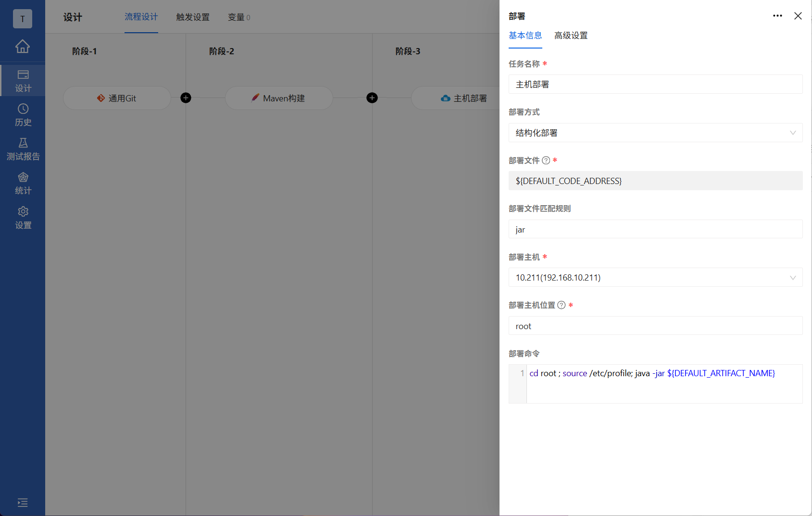Image resolution: width=812 pixels, height=516 pixels.
Task: View 测试报告 test reports
Action: pos(23,148)
